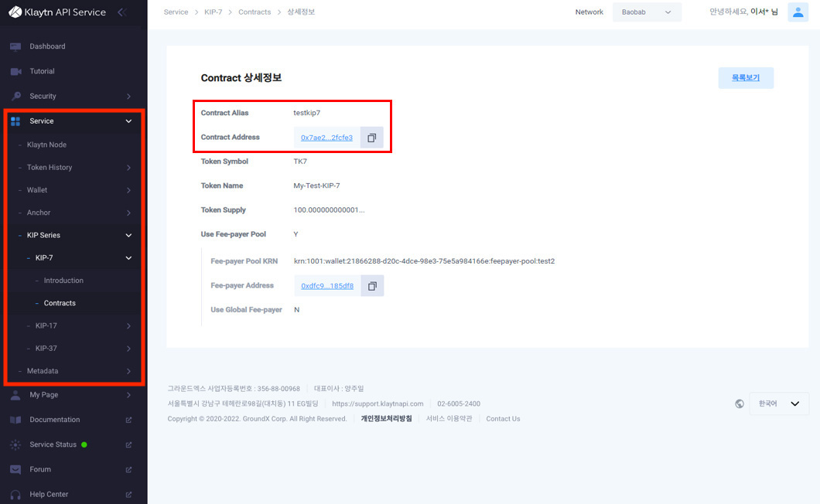Open the user profile avatar icon
820x504 pixels.
tap(798, 12)
